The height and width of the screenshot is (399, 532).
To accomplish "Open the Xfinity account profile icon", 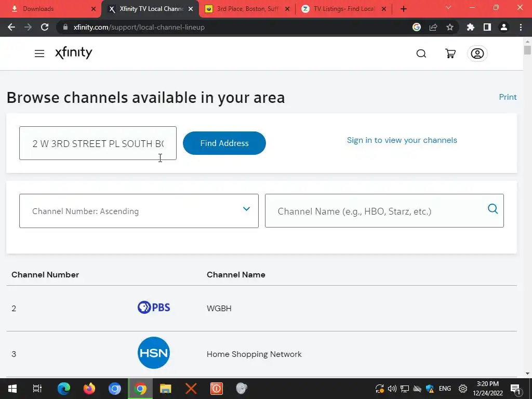I will [477, 54].
